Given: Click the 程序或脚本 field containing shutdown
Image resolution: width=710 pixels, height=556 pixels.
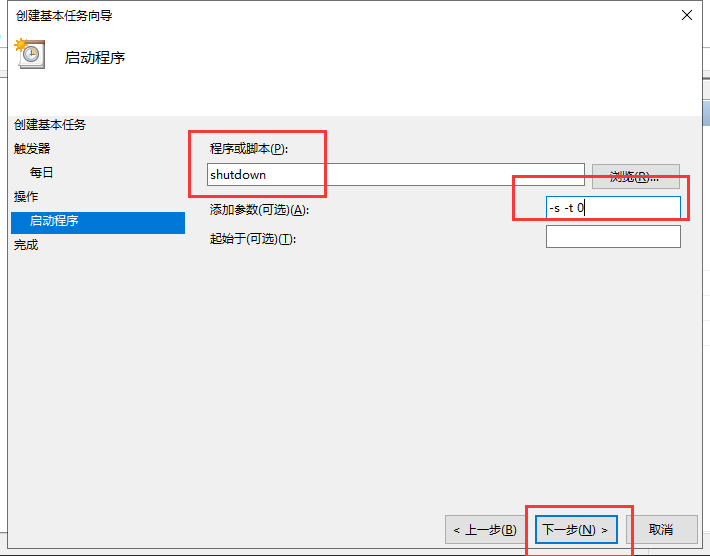Looking at the screenshot, I should pyautogui.click(x=395, y=175).
